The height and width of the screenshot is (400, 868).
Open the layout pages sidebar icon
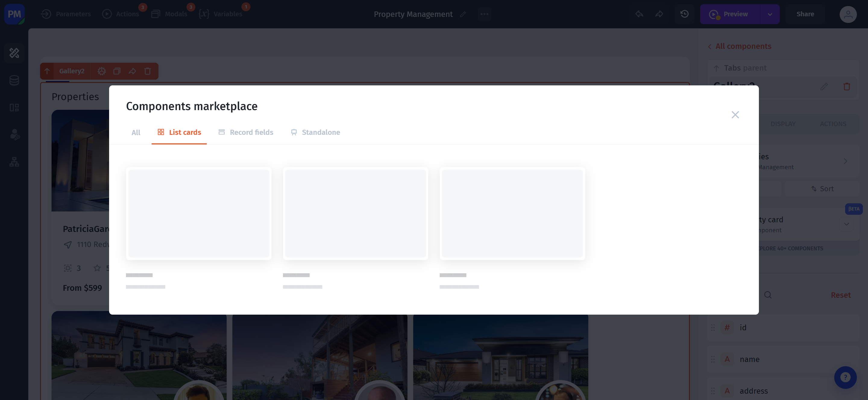14,108
